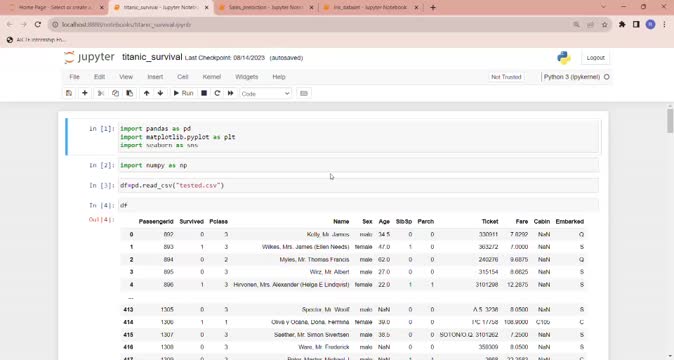Click the Logout button

click(595, 58)
